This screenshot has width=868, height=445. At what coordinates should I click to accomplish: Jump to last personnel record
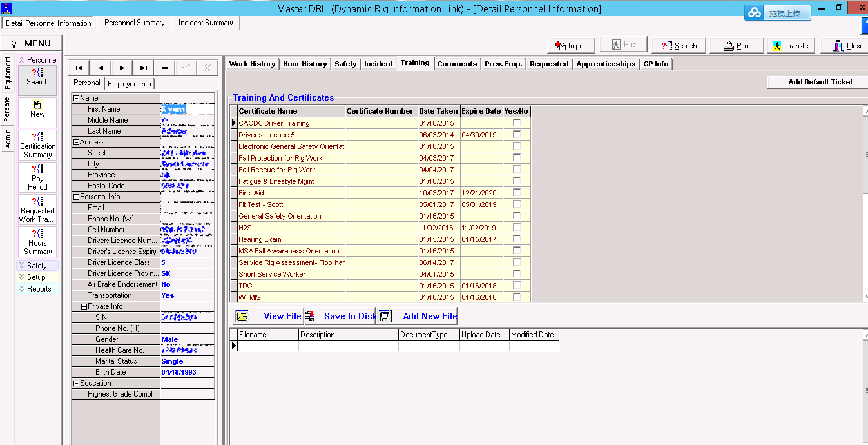pos(143,68)
